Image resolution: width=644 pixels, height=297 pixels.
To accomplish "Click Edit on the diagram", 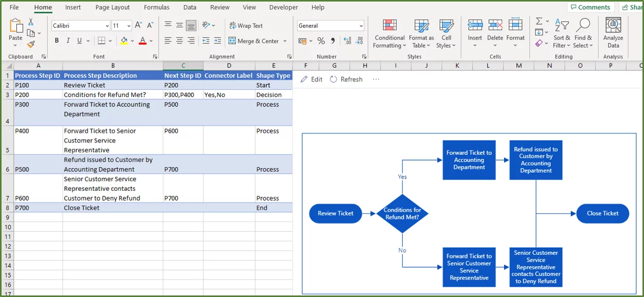I will (x=311, y=79).
